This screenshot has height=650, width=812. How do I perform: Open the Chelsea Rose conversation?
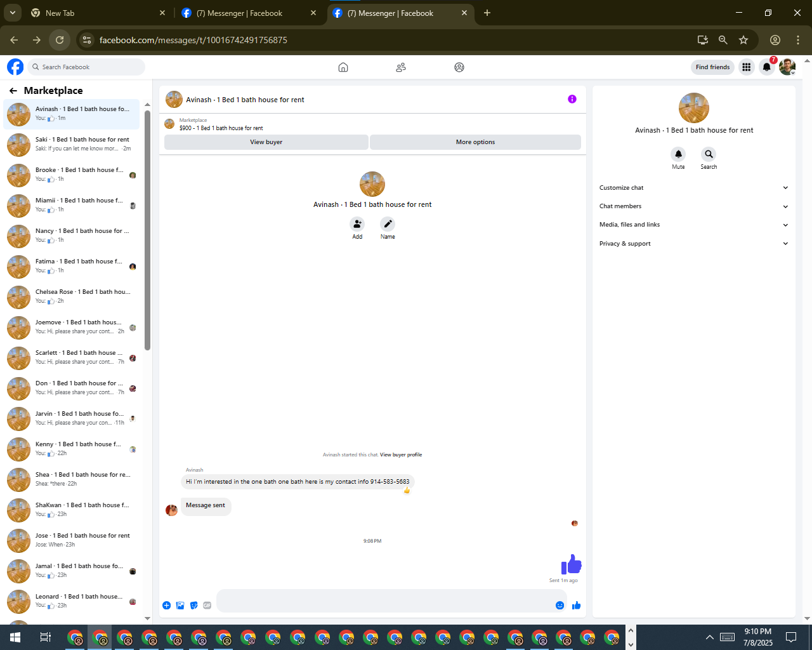(x=72, y=297)
